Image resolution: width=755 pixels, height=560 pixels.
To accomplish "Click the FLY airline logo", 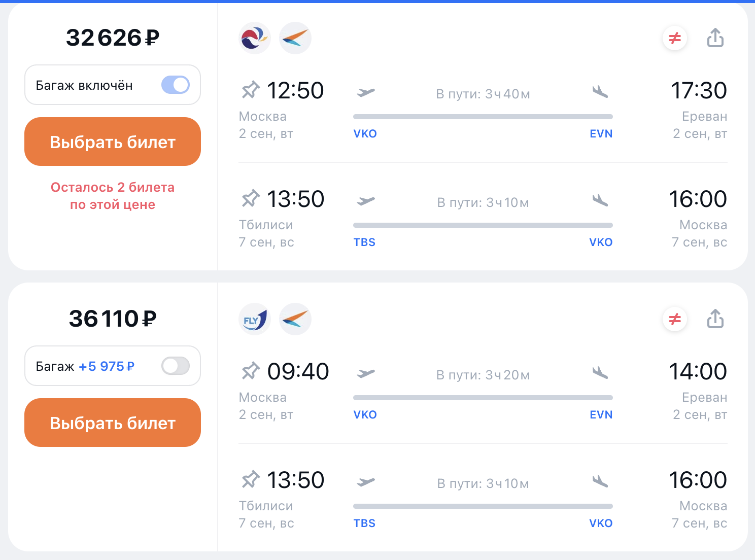I will point(254,319).
